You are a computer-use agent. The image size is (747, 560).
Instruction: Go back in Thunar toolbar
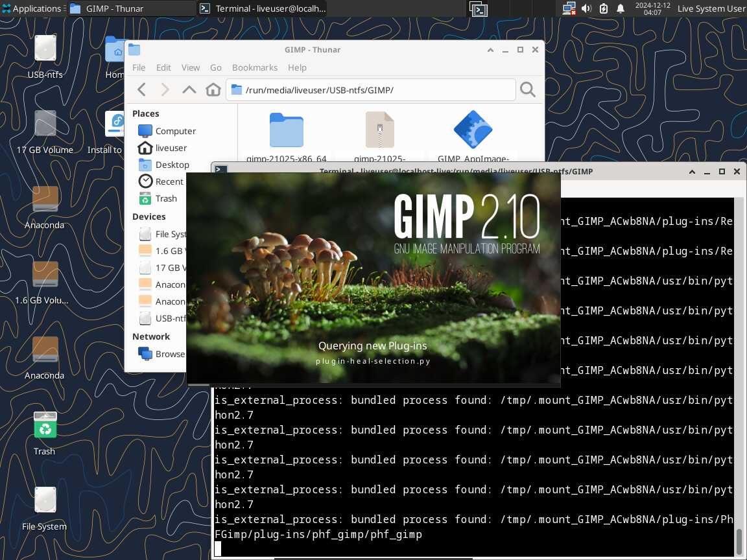point(141,89)
